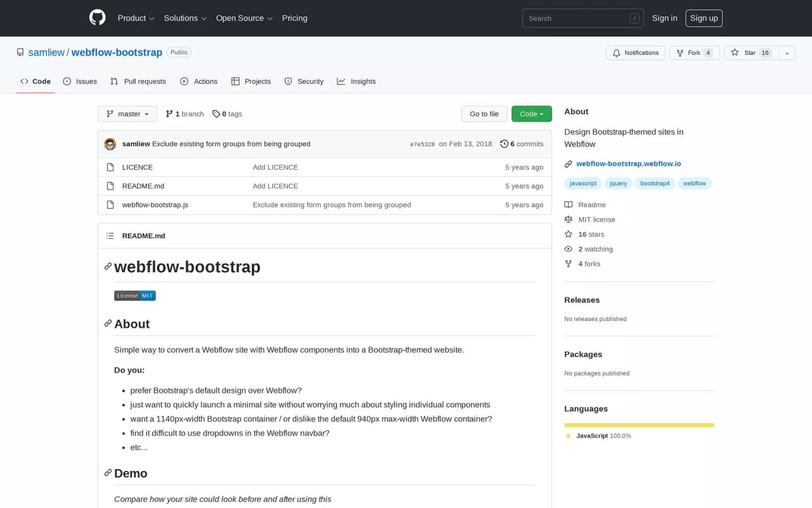Open the README outline list icon
The image size is (812, 508).
point(110,236)
